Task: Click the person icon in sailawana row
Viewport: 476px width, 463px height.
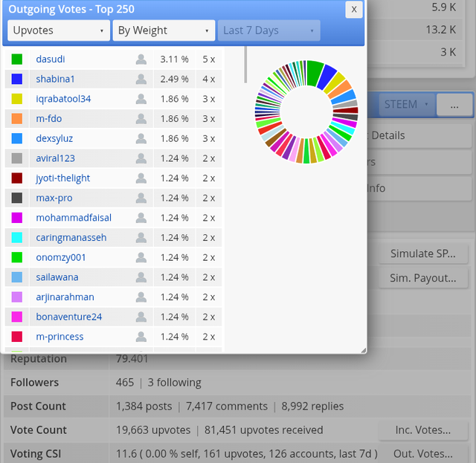Action: click(x=141, y=277)
